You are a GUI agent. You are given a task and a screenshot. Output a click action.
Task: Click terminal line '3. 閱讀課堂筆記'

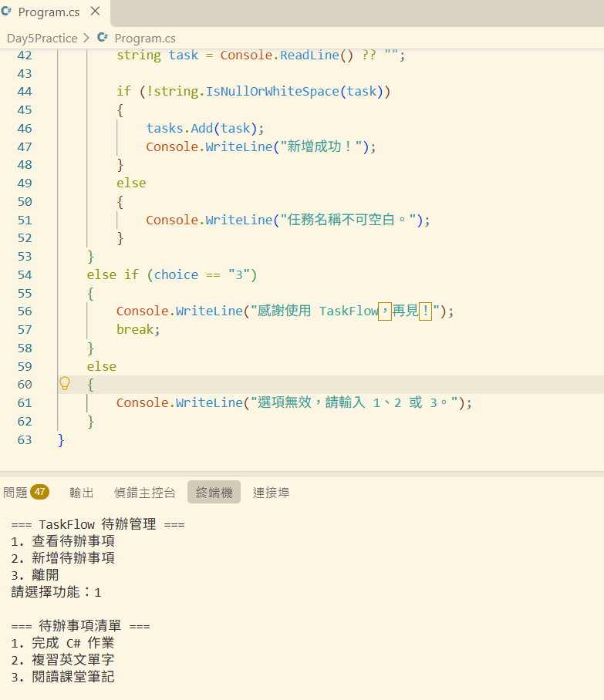point(63,677)
